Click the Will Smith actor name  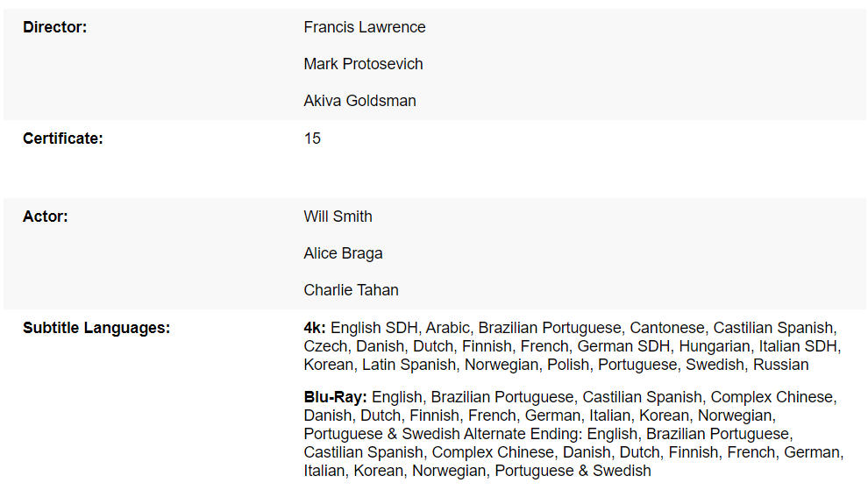[x=338, y=217]
